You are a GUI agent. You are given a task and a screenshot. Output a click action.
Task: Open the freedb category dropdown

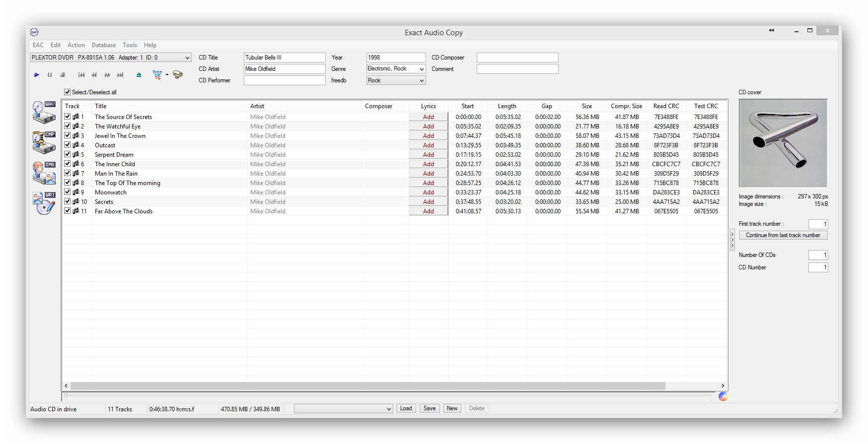coord(422,80)
